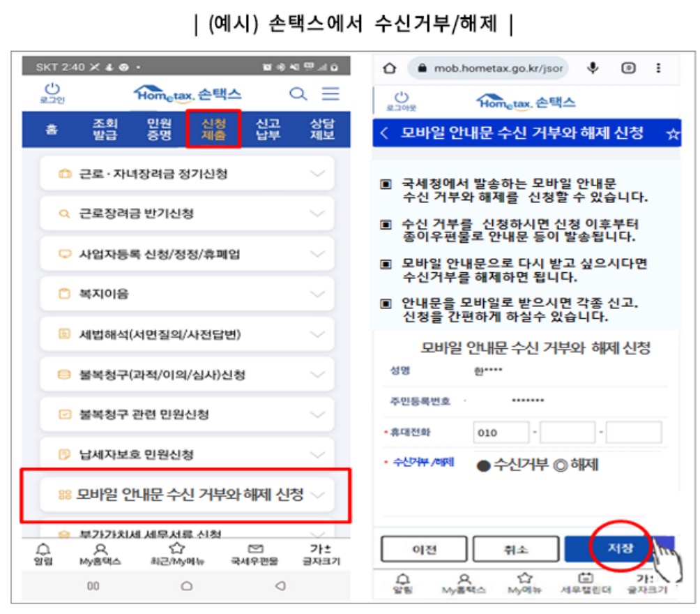
Task: Open 모바일 안내문 수신 거부와 해제 신청 item
Action: 187,495
